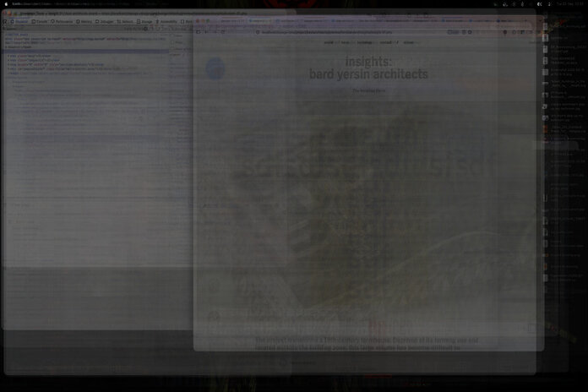Switch to the Network devtools tab
The height and width of the screenshot is (392, 588).
point(125,22)
